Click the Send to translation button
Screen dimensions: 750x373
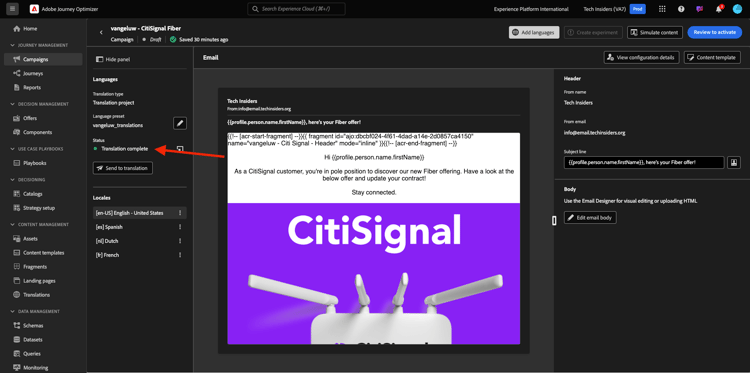123,168
